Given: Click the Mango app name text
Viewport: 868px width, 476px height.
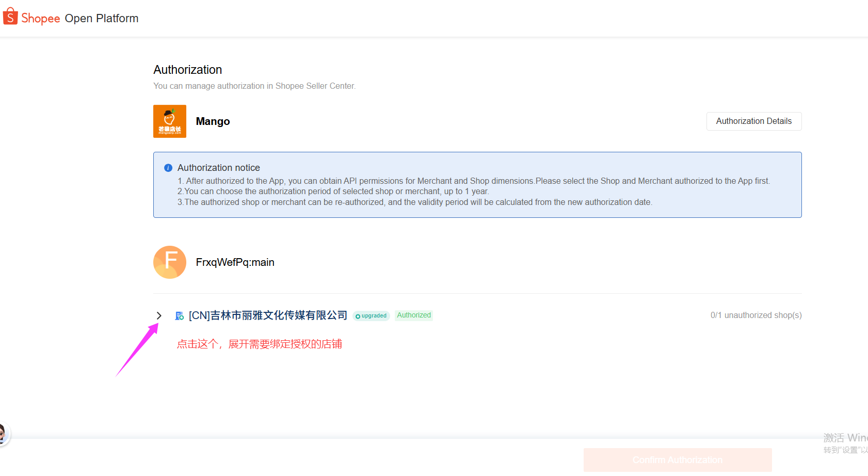Looking at the screenshot, I should pyautogui.click(x=213, y=121).
